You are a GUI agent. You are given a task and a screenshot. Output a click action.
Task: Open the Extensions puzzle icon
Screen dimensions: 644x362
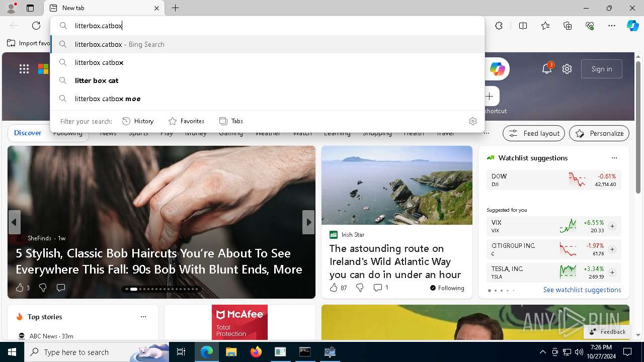pos(499,26)
